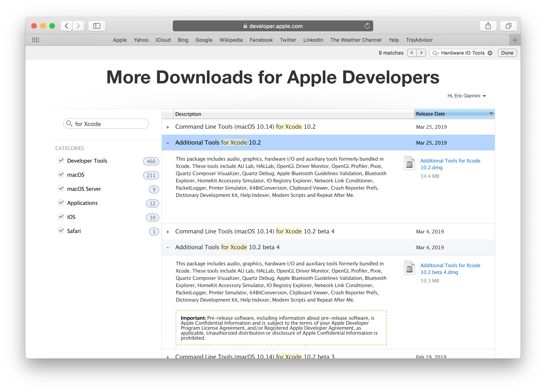Viewport: 546px width, 392px height.
Task: Uncheck the macOS category checkbox
Action: click(x=61, y=174)
